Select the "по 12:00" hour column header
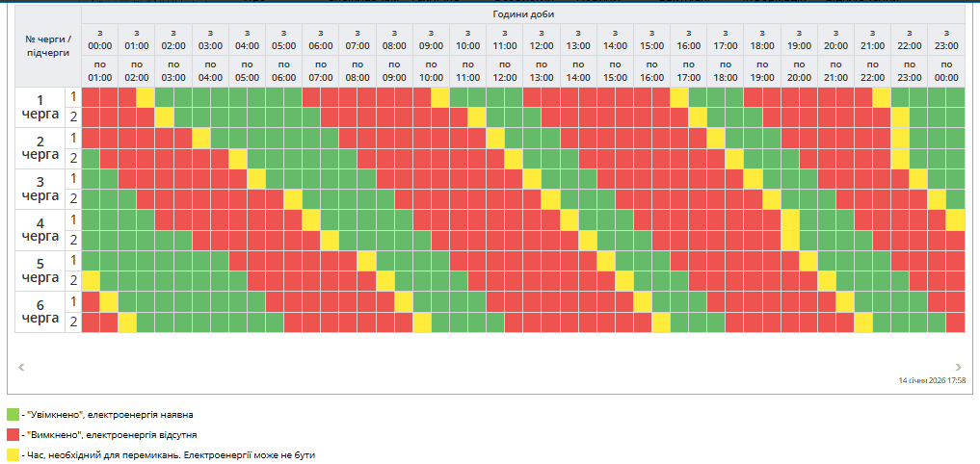Image resolution: width=980 pixels, height=464 pixels. click(x=505, y=70)
